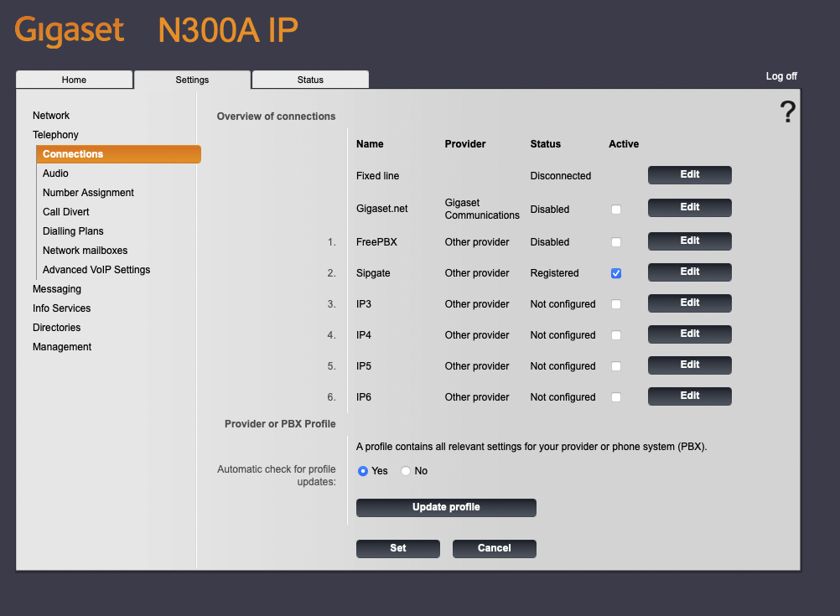Edit the IP4 connection

[x=689, y=334]
